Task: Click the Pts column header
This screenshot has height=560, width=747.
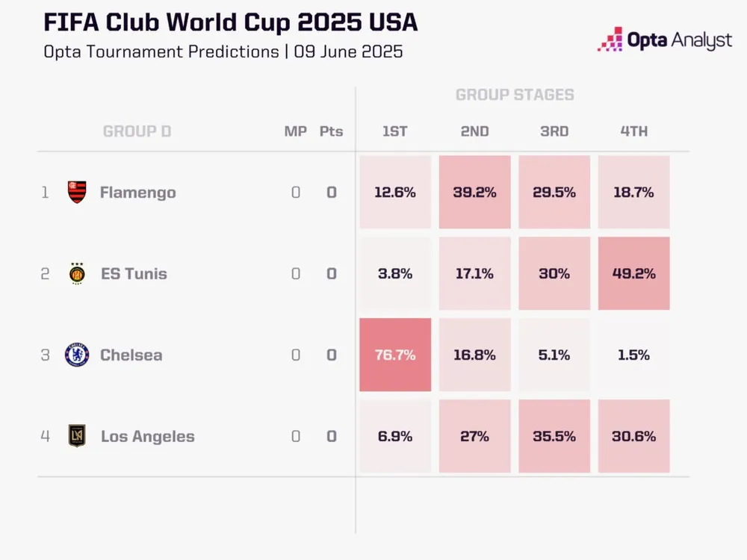Action: (331, 131)
